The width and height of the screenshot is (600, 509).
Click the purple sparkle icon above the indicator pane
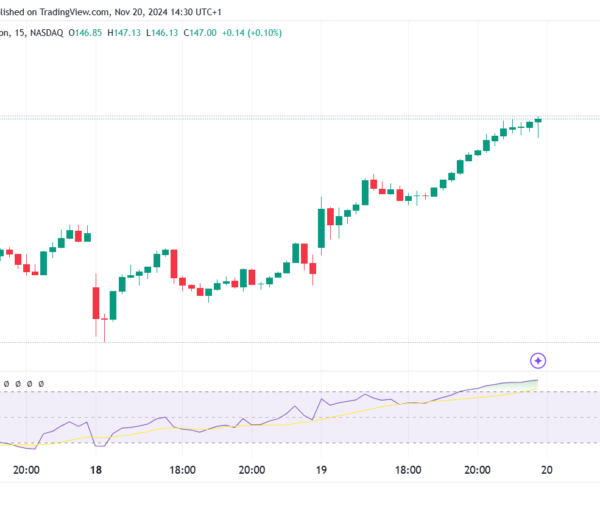coord(538,360)
